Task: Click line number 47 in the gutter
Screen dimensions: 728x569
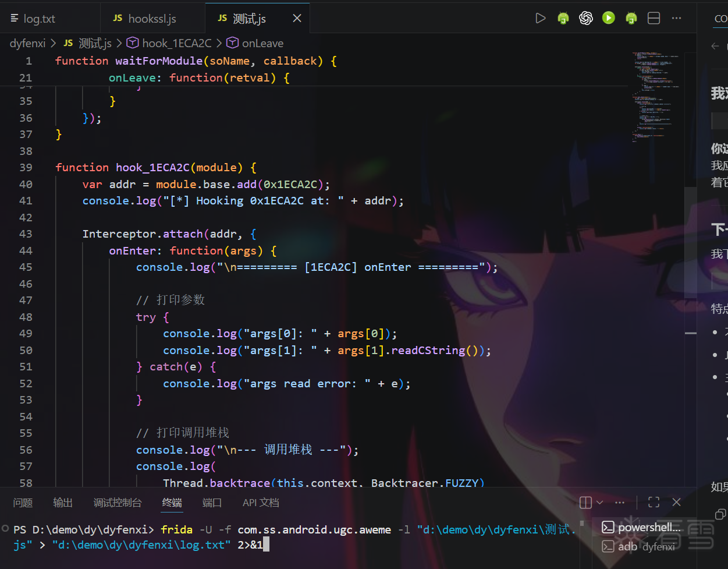Action: tap(26, 300)
